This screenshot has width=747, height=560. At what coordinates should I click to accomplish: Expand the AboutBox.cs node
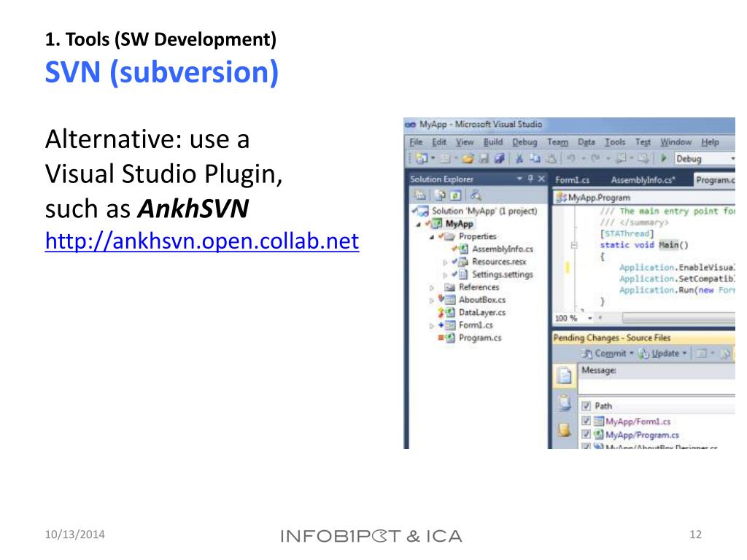coord(432,300)
